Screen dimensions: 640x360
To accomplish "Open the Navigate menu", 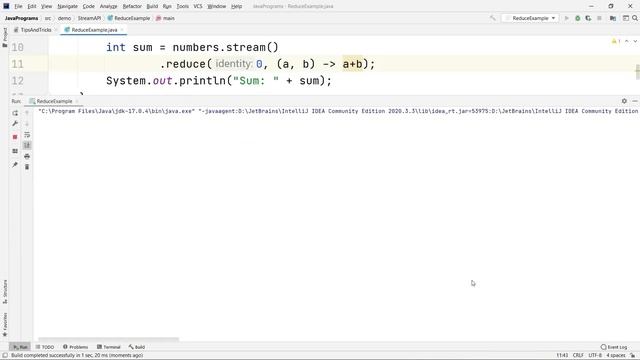I will coord(67,6).
